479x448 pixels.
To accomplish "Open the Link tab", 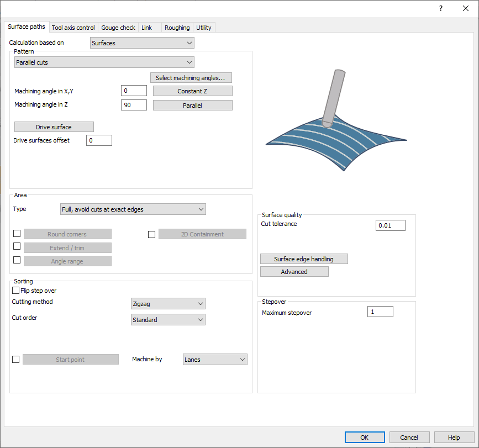I will [146, 27].
